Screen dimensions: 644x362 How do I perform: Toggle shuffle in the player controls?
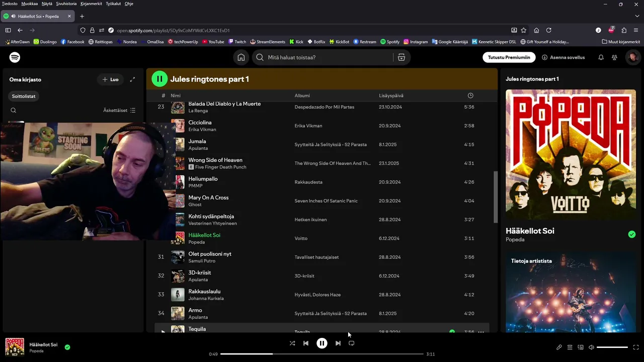pos(292,343)
